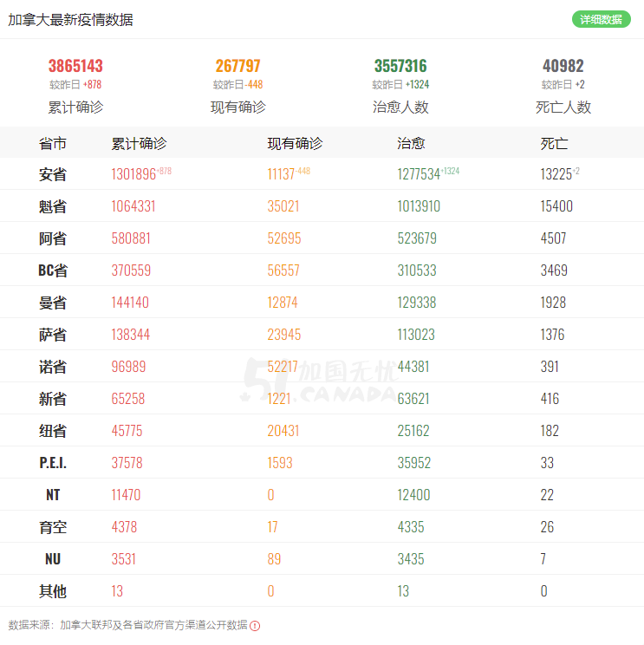Select the 萨省 row label
The height and width of the screenshot is (645, 644).
point(53,335)
